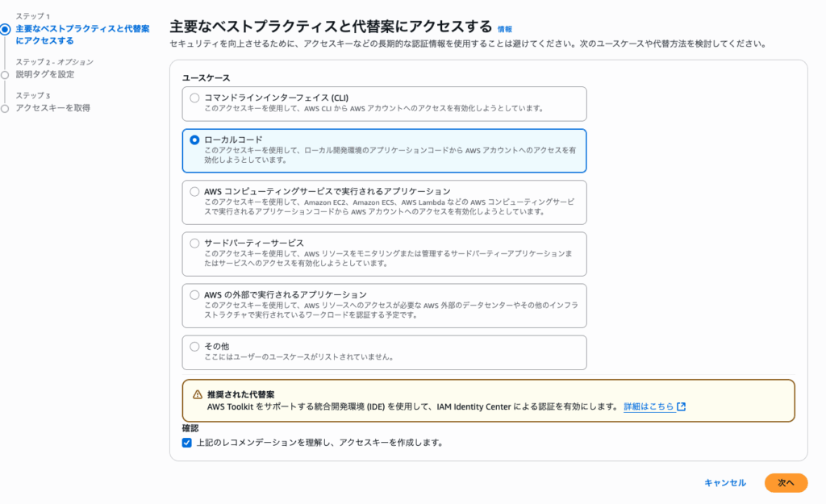Click the ここにはユーザーのユースケースがリストされていません description

coord(299,357)
